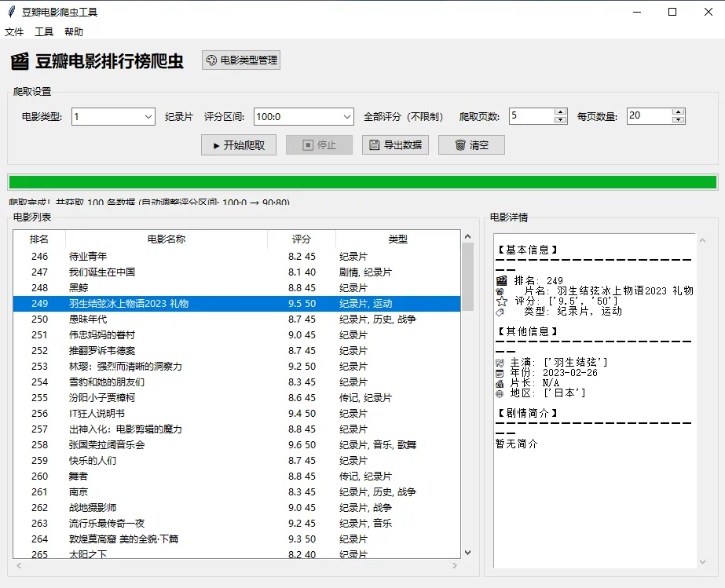Select the row 敦煌莫高窟 美的全貌·下篇

(x=236, y=539)
